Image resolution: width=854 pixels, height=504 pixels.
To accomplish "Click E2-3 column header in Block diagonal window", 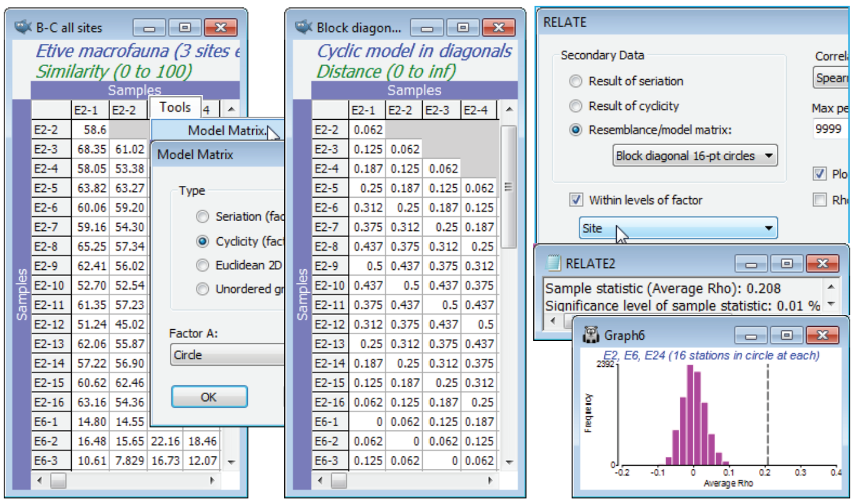I will tap(442, 110).
